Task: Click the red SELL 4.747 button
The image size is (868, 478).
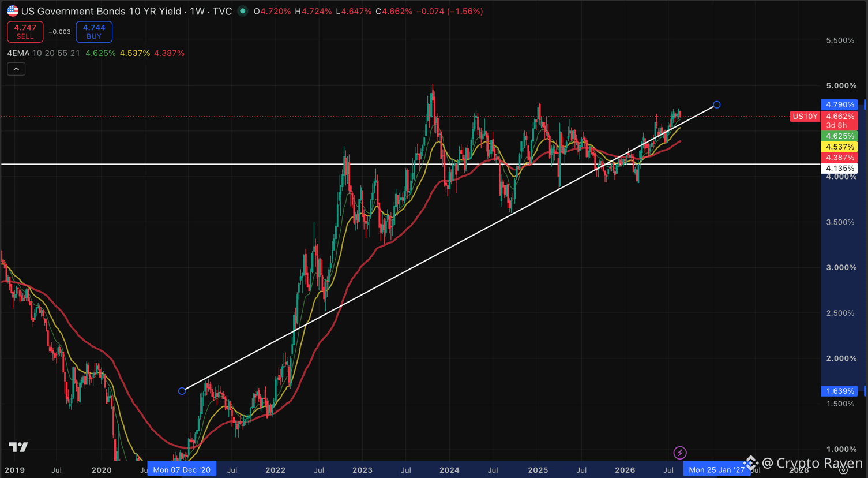Action: coord(25,32)
